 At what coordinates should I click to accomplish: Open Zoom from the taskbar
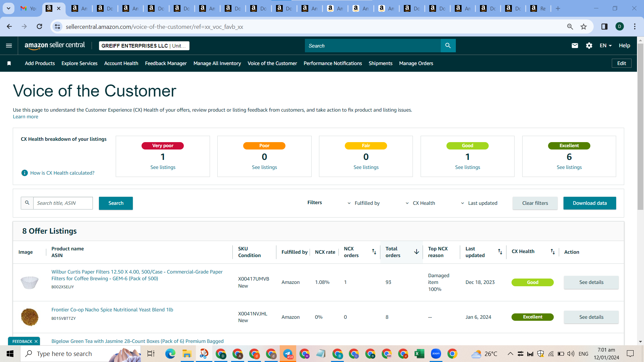coord(436,354)
